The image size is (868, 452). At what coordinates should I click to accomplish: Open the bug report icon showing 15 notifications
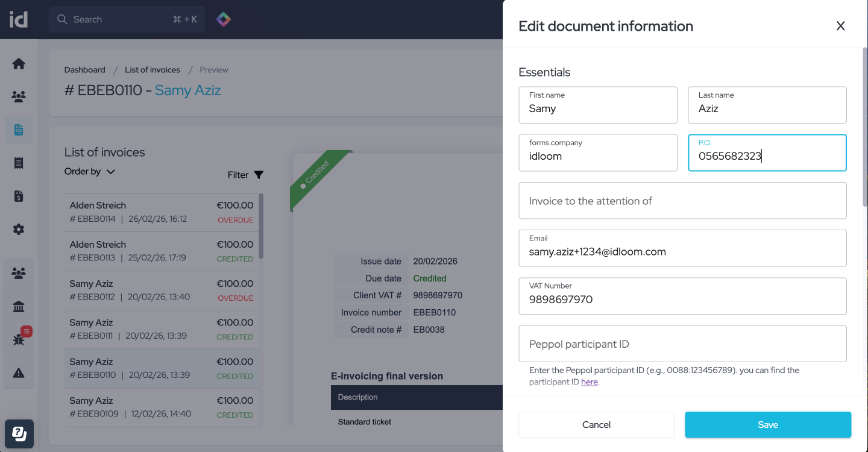[19, 339]
